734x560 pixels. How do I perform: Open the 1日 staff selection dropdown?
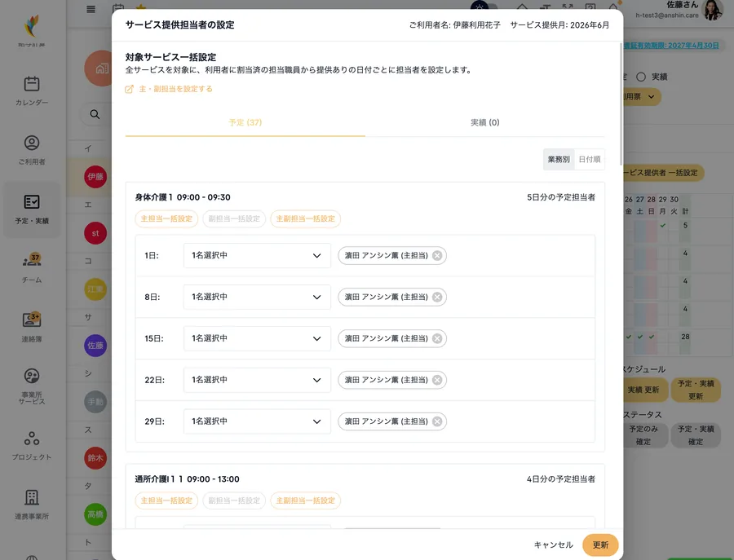[x=257, y=255]
